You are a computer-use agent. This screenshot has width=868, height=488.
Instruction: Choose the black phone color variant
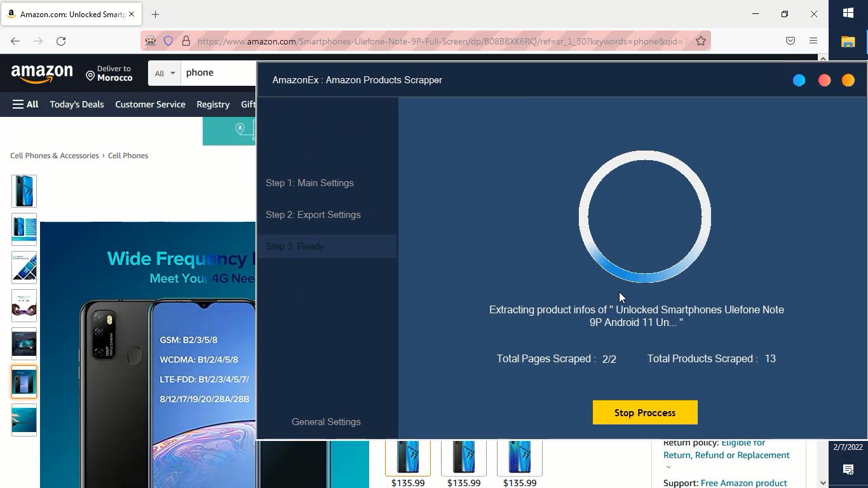(464, 457)
